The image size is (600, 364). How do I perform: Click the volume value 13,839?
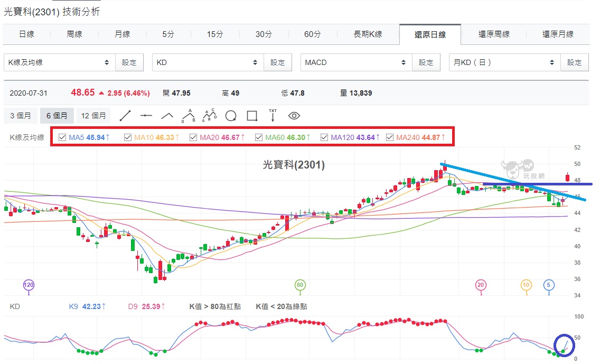tap(361, 93)
